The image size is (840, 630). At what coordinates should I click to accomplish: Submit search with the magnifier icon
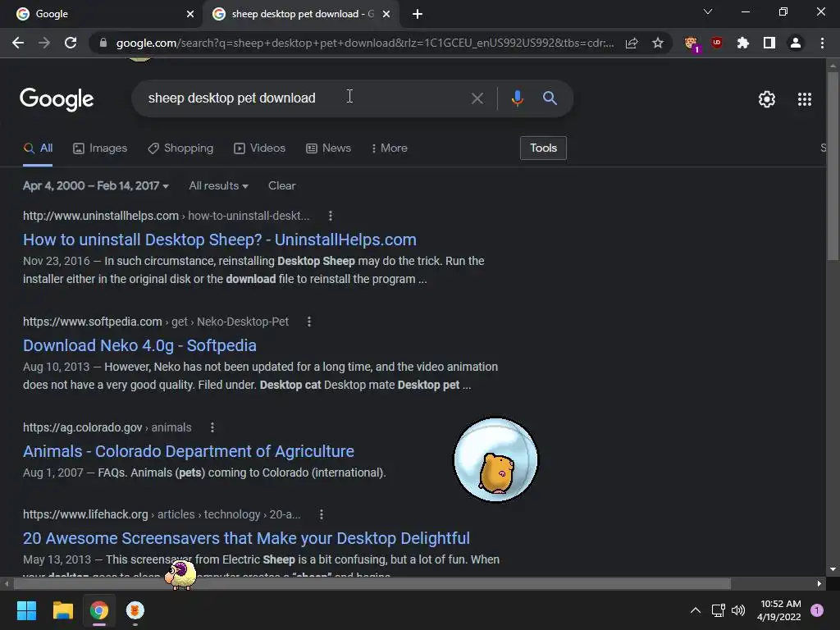click(550, 98)
